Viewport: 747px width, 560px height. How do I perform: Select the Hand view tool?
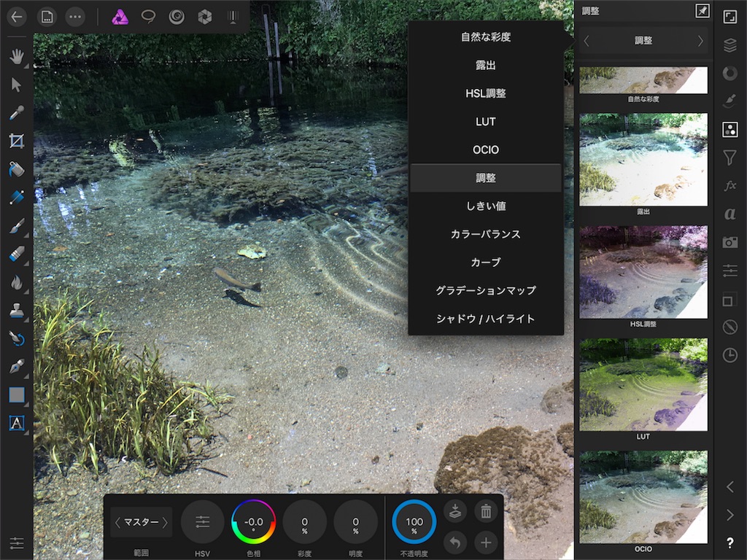coord(16,57)
